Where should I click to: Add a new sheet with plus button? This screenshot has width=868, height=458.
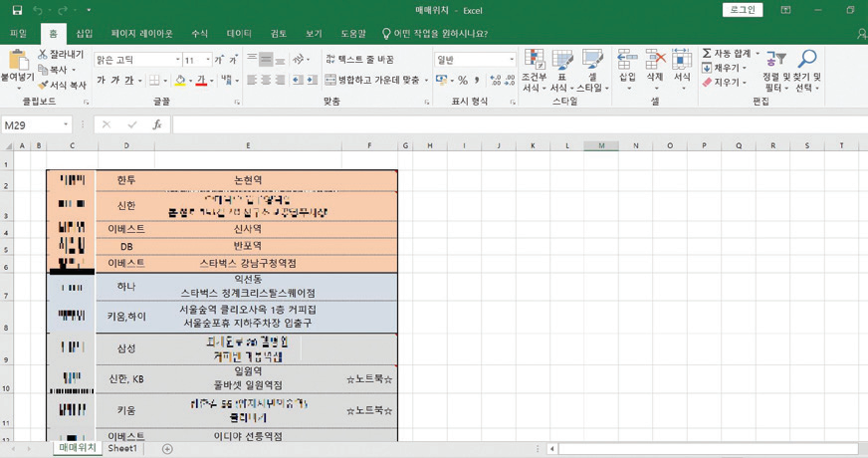pos(167,449)
